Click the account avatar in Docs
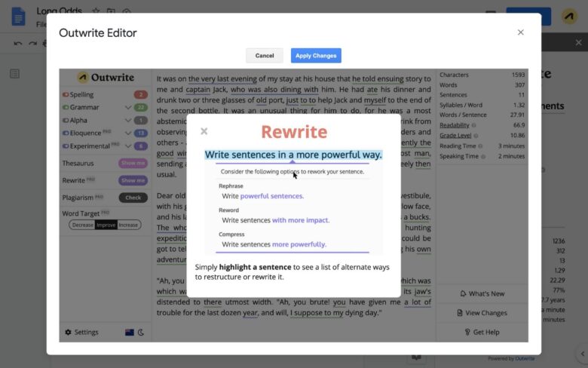588x368 pixels. click(569, 16)
